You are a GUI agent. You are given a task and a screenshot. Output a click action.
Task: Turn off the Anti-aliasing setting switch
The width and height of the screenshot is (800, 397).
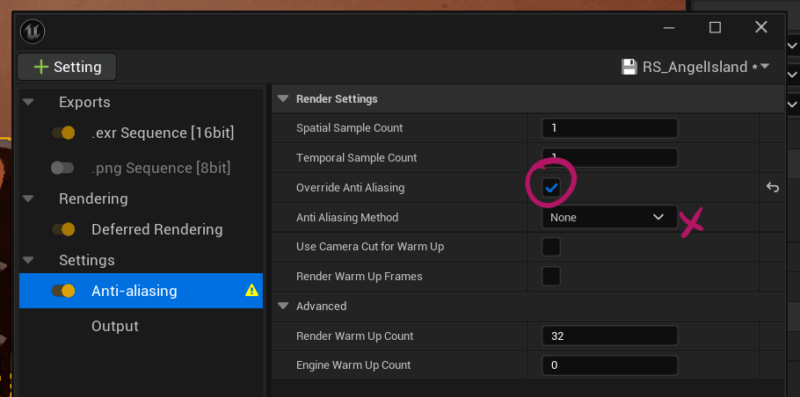[x=63, y=291]
